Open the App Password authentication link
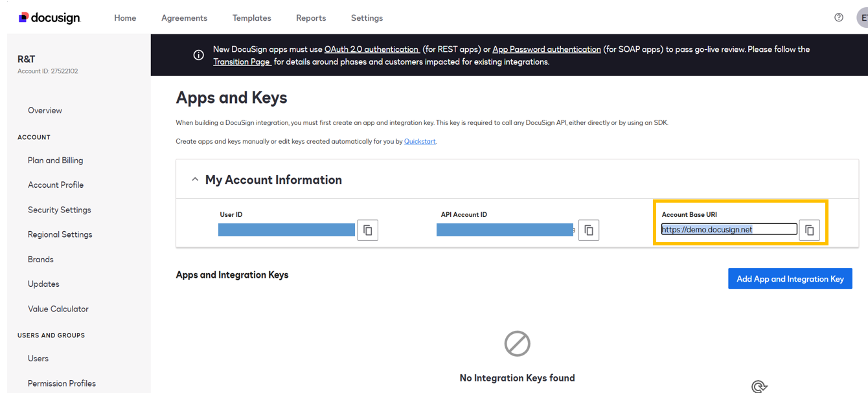This screenshot has width=868, height=393. tap(547, 49)
